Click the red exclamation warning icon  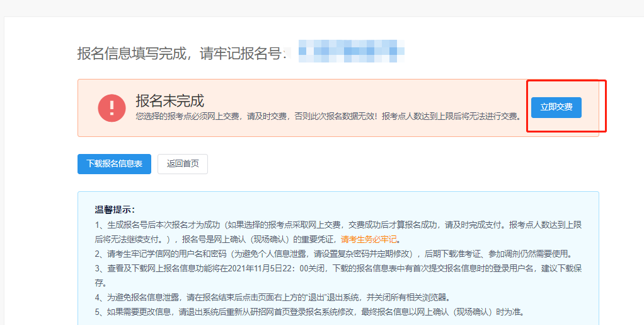(x=112, y=108)
